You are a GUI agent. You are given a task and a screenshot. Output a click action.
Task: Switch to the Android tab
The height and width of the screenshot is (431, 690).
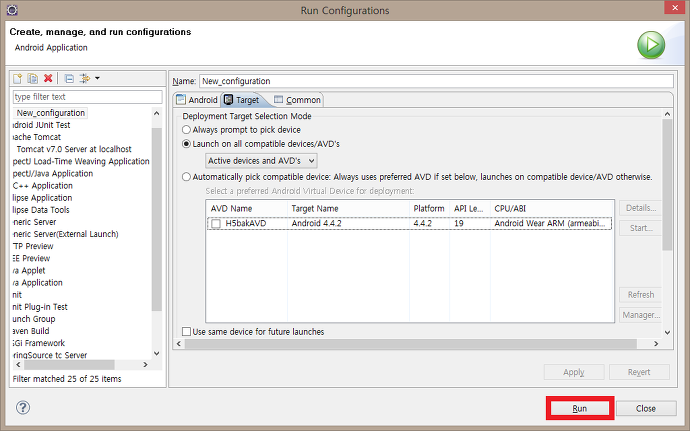point(197,100)
